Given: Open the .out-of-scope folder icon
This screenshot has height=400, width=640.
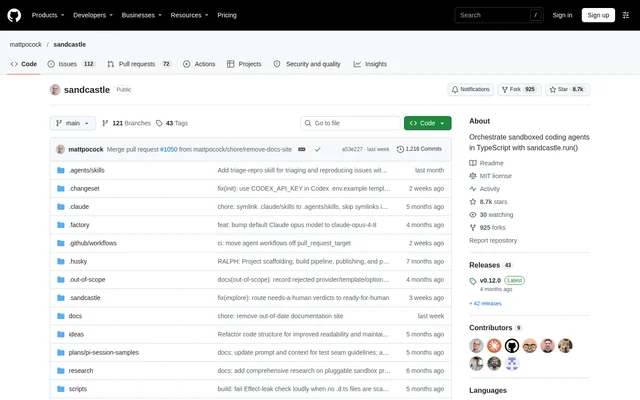Looking at the screenshot, I should click(x=61, y=280).
